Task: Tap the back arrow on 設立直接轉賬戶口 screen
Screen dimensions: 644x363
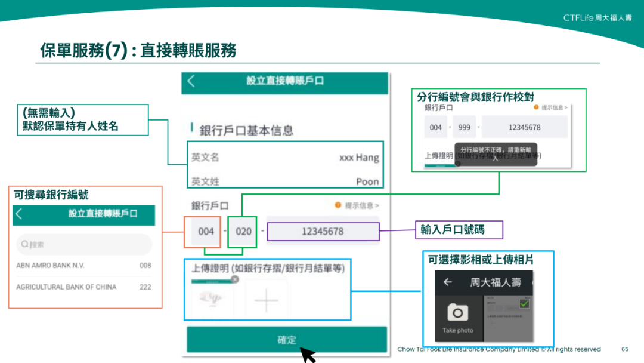Action: 191,82
